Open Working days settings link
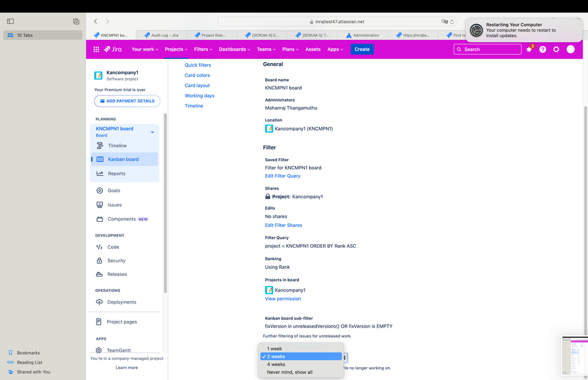588x380 pixels. pyautogui.click(x=200, y=95)
